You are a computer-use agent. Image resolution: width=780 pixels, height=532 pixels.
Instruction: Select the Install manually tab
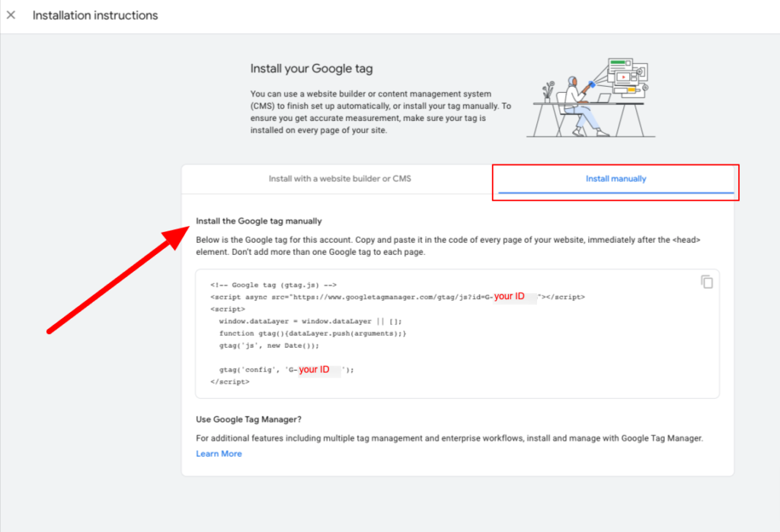tap(615, 179)
